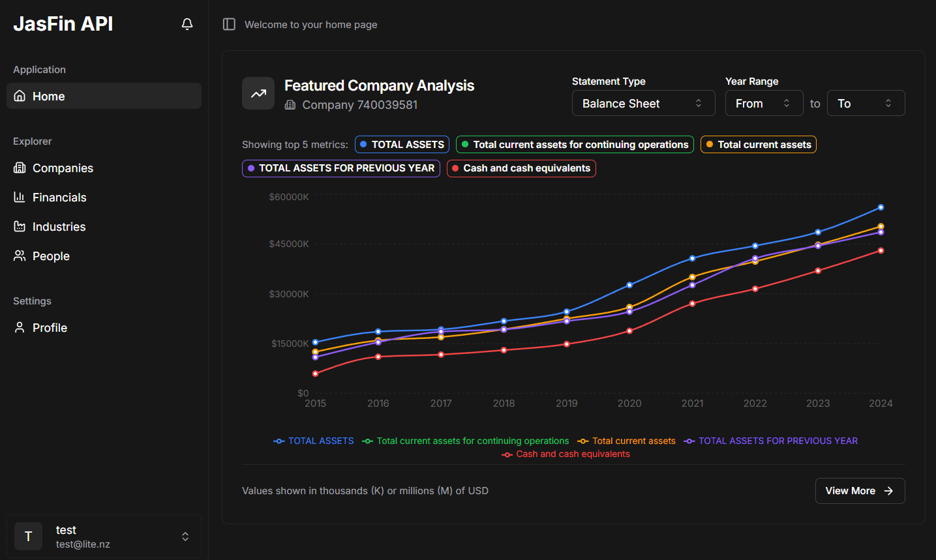The height and width of the screenshot is (560, 936).
Task: Click the TOTAL ASSETS FOR PREVIOUS YEAR legend swatch
Action: pos(689,441)
